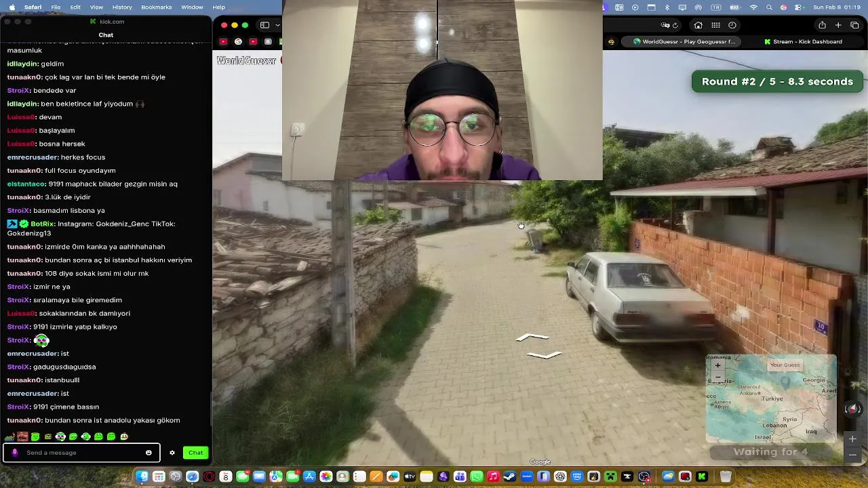Image resolution: width=868 pixels, height=488 pixels.
Task: Open WhatsApp from the Dock
Action: tap(477, 477)
